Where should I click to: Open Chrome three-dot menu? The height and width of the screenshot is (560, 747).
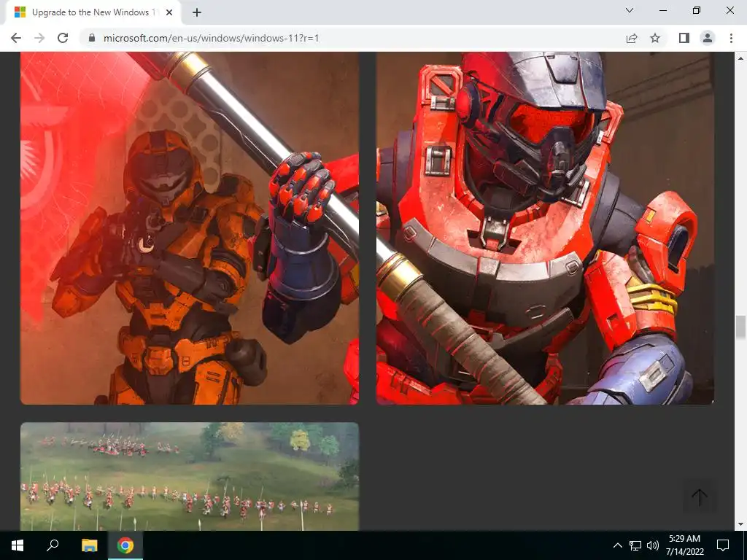pyautogui.click(x=731, y=38)
